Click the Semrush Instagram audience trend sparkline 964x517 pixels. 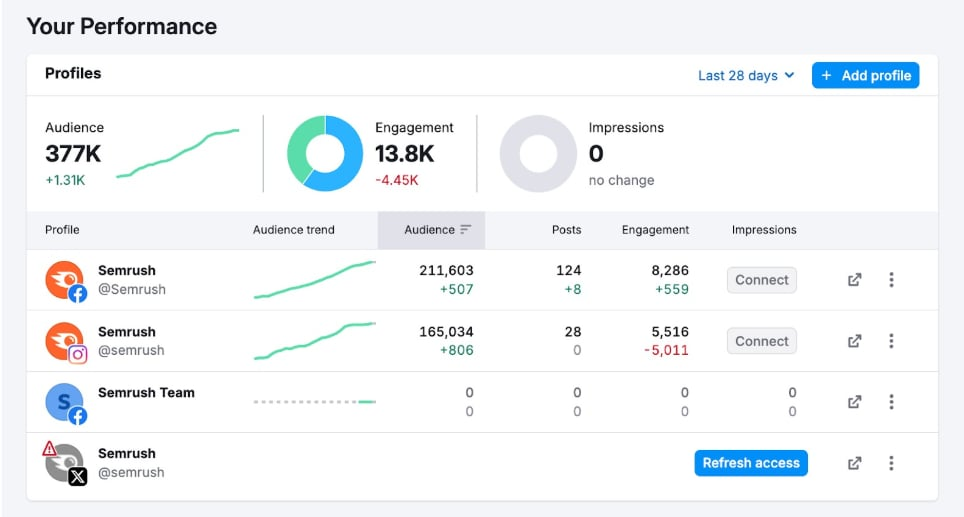[314, 341]
